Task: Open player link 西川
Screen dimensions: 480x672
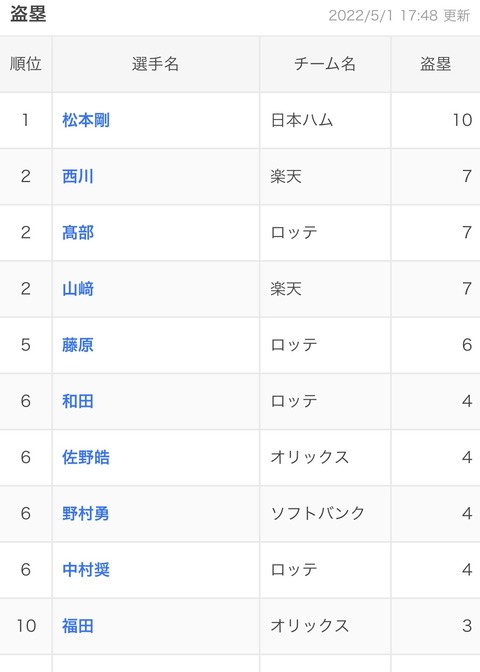Action: tap(78, 176)
